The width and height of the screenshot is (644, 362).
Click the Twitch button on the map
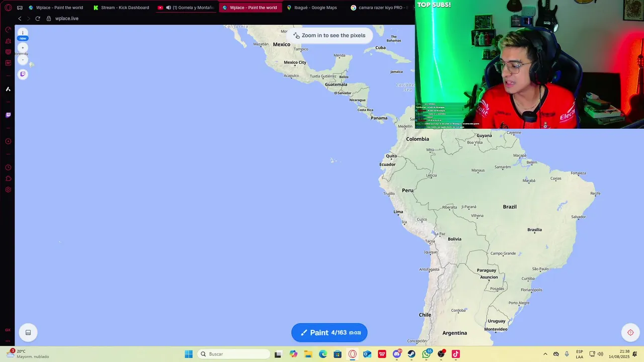[23, 74]
